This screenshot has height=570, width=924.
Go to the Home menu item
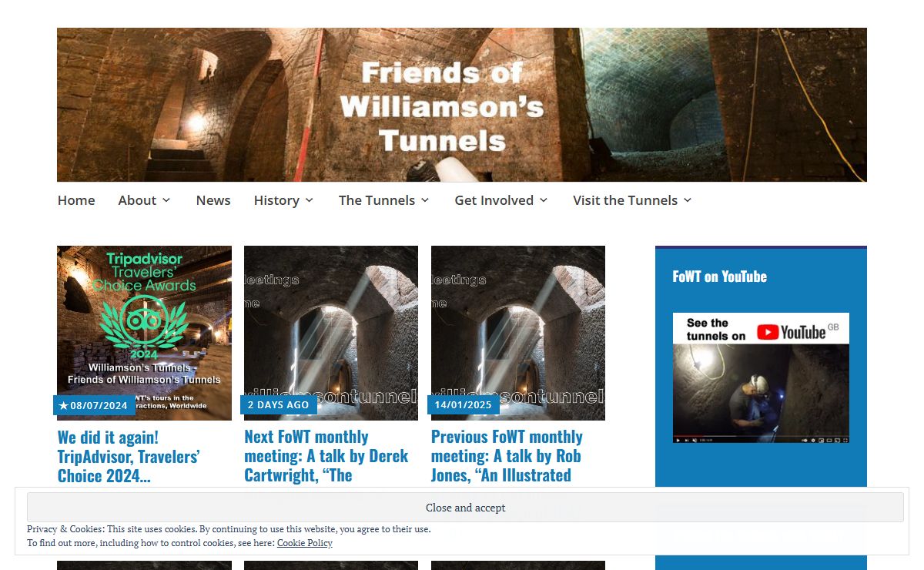pos(76,200)
